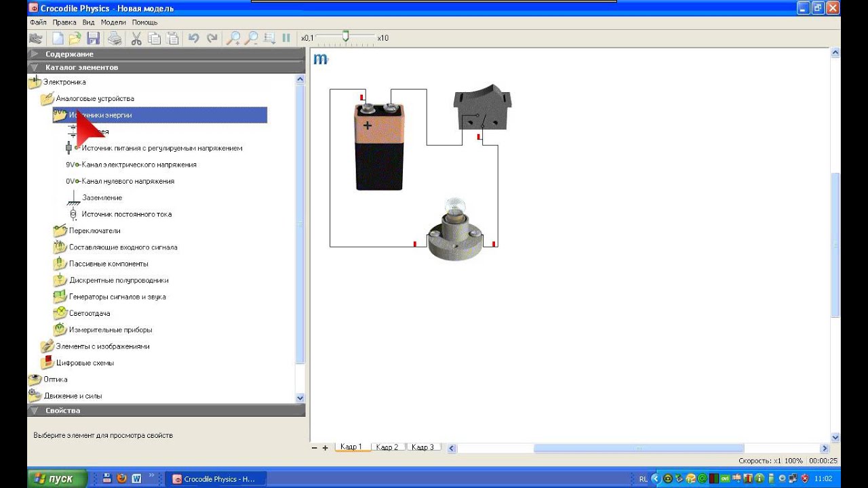Remove a frame with the minus button
868x488 pixels.
314,448
